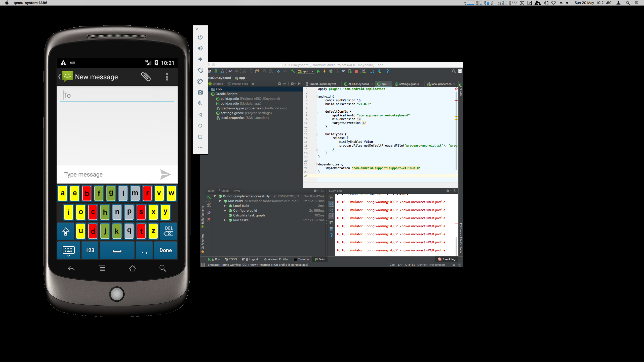Viewport: 644px width, 362px height.
Task: Hide keyboard with keyboard toggle key
Action: (x=68, y=250)
